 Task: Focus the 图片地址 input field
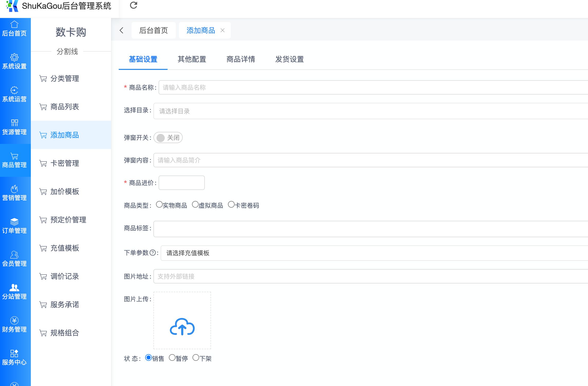click(x=371, y=276)
